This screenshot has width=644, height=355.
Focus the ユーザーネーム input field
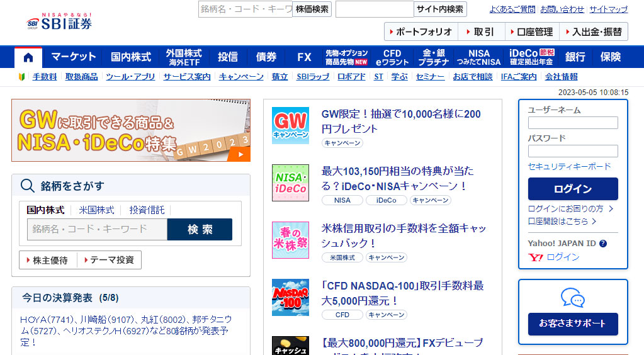coord(573,123)
